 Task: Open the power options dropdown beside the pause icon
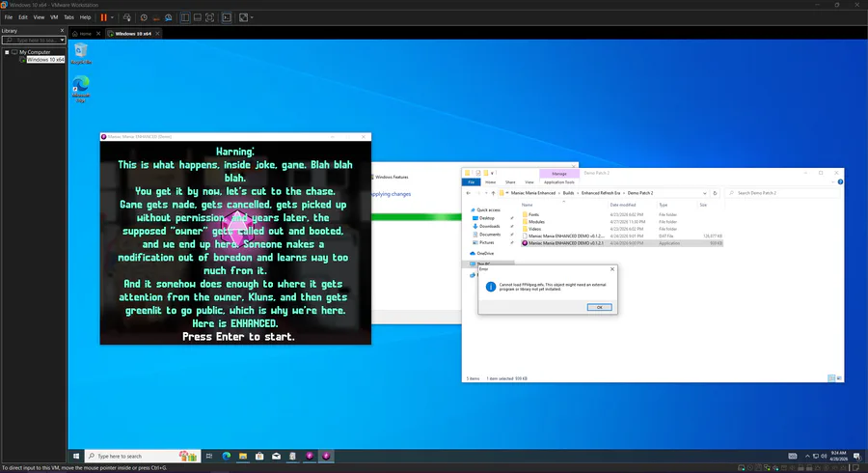[112, 17]
